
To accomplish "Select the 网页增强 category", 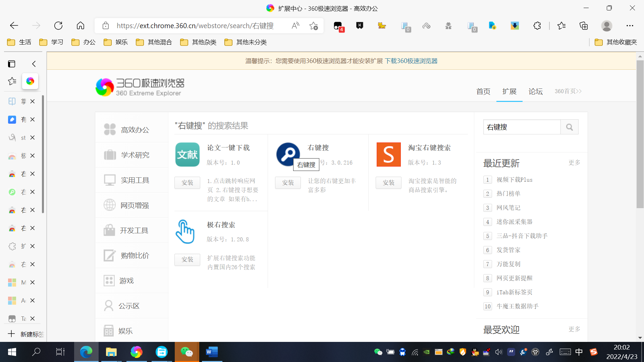I will [131, 205].
